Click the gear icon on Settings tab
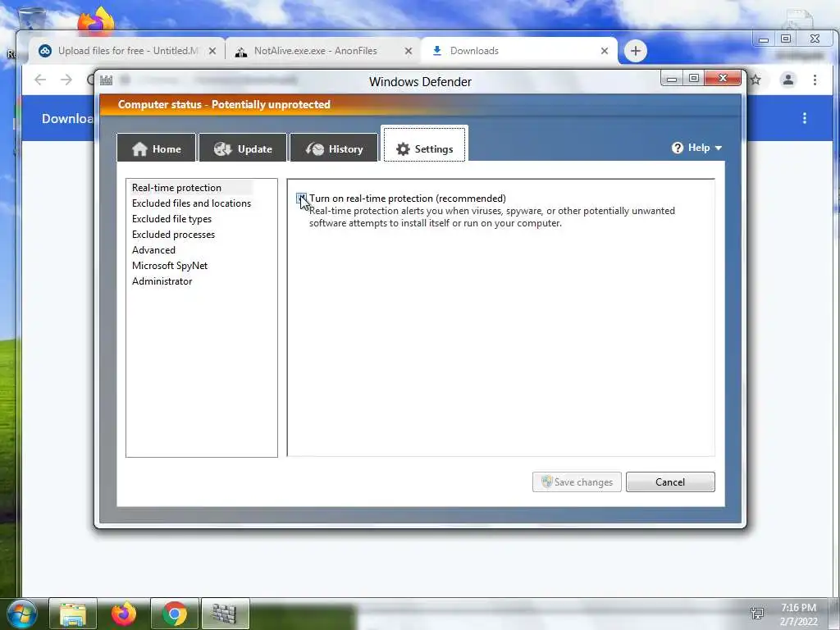The image size is (840, 630). pos(403,149)
